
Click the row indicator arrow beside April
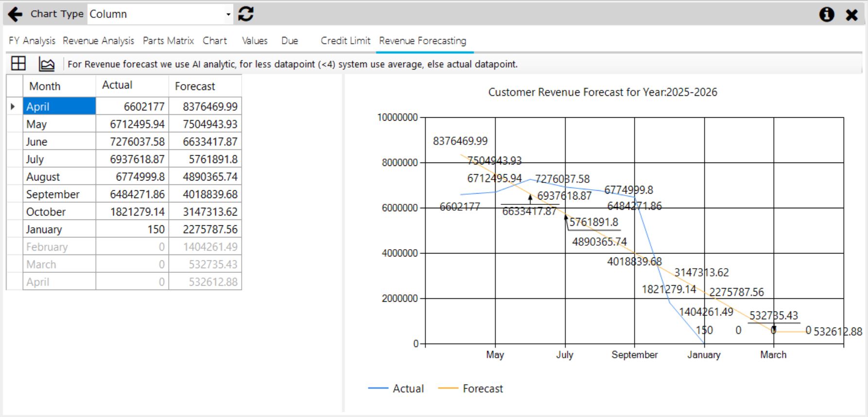click(13, 107)
